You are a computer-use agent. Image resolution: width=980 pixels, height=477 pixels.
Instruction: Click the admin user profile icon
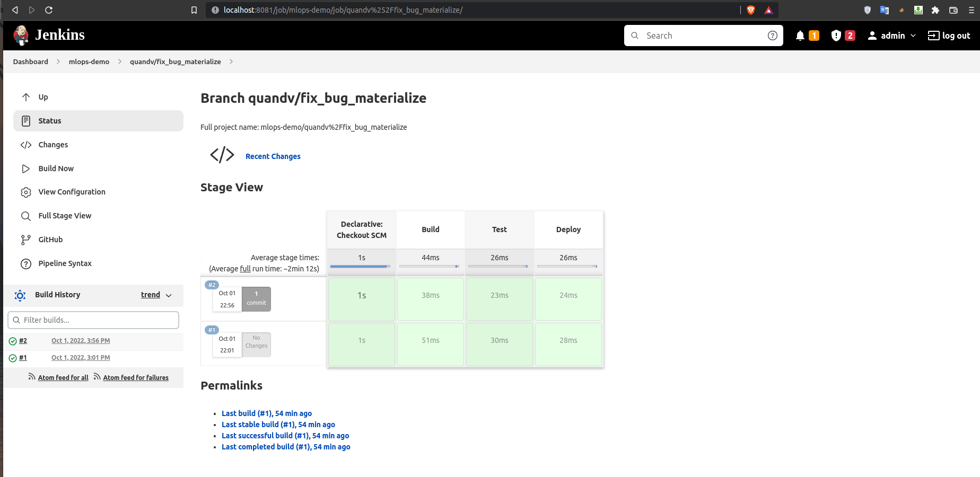pyautogui.click(x=872, y=36)
